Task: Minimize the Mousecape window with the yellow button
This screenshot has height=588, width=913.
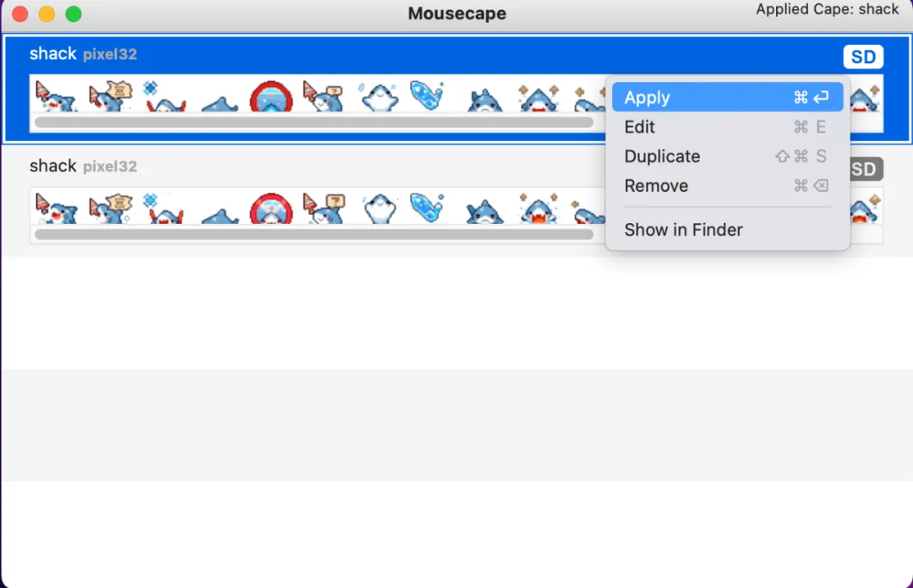Action: coord(46,14)
